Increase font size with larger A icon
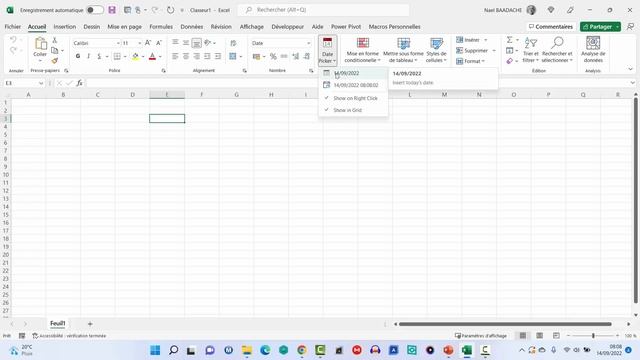This screenshot has height=360, width=640. click(x=148, y=43)
